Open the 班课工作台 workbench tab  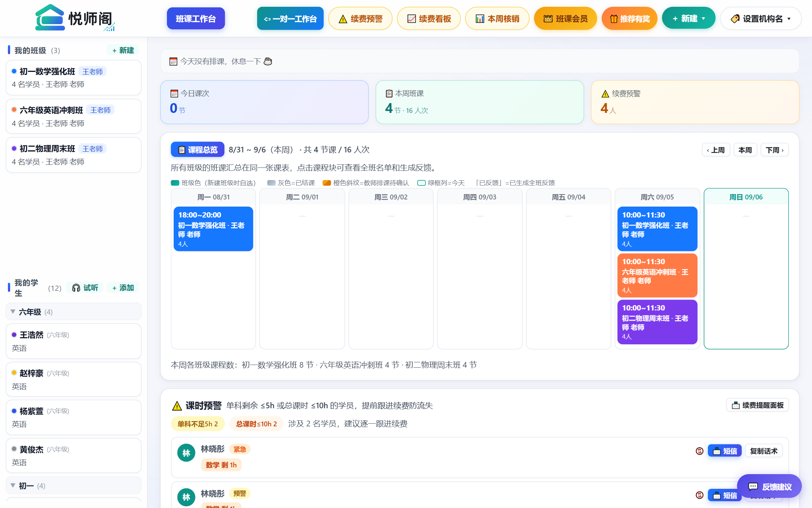(196, 18)
